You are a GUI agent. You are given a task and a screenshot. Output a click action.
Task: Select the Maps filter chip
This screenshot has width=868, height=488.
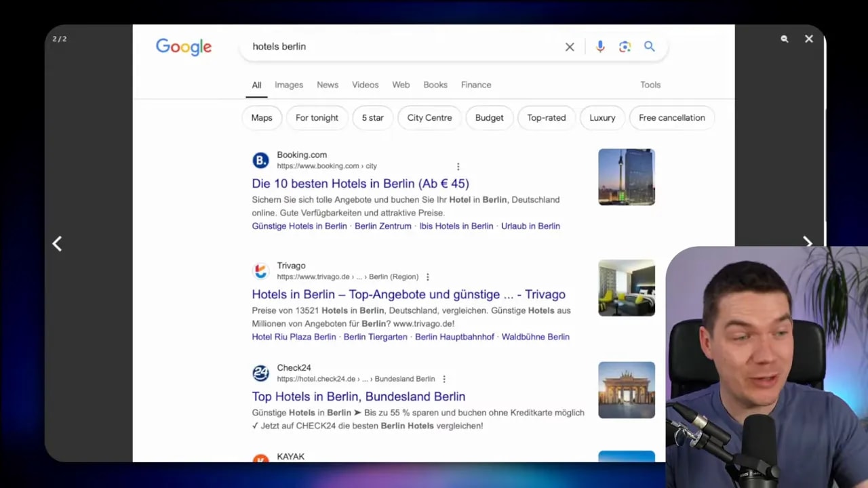(262, 118)
